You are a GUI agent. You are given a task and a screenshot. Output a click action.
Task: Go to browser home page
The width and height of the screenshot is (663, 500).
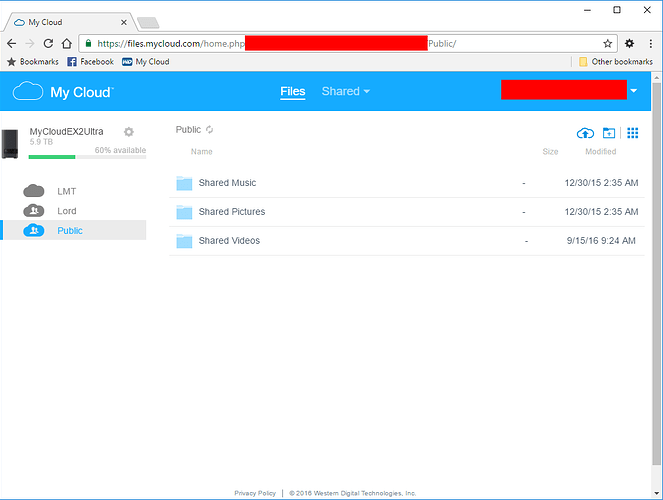pos(66,44)
